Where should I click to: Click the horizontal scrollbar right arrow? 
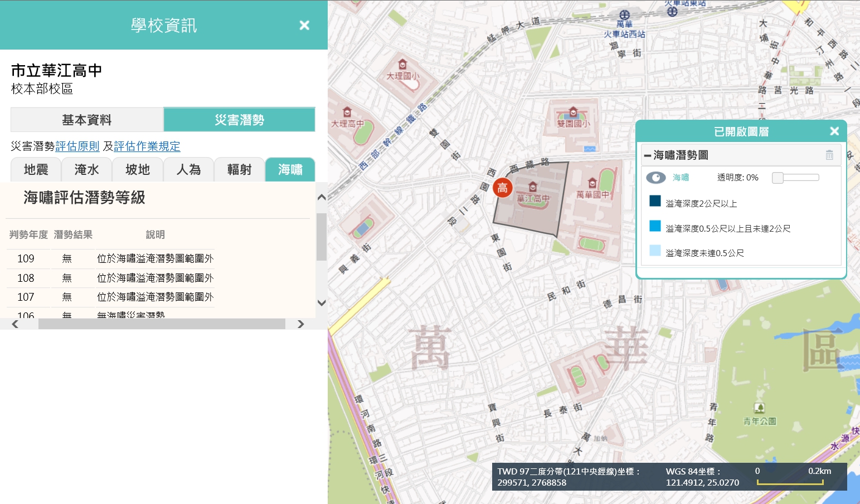point(301,324)
